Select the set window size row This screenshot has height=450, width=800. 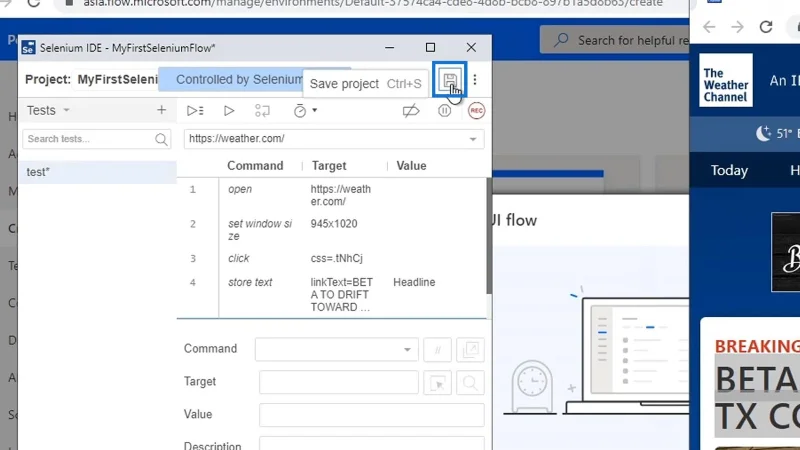[x=332, y=230]
